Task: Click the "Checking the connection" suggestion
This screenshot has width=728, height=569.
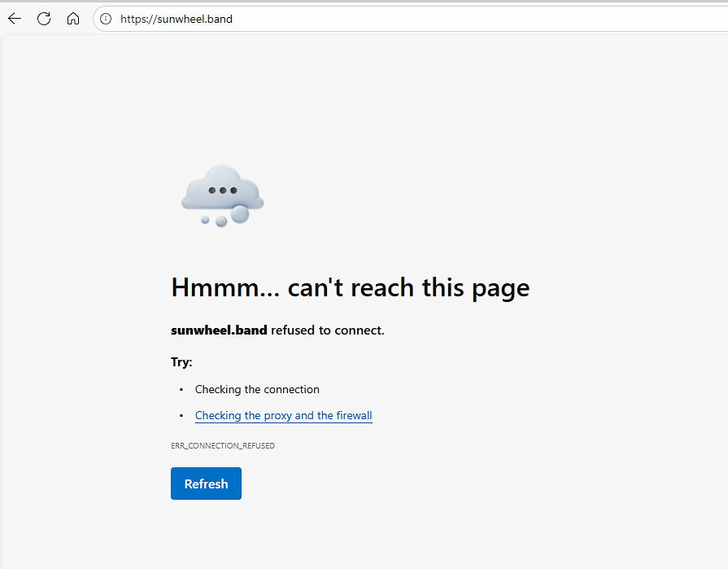Action: (257, 390)
